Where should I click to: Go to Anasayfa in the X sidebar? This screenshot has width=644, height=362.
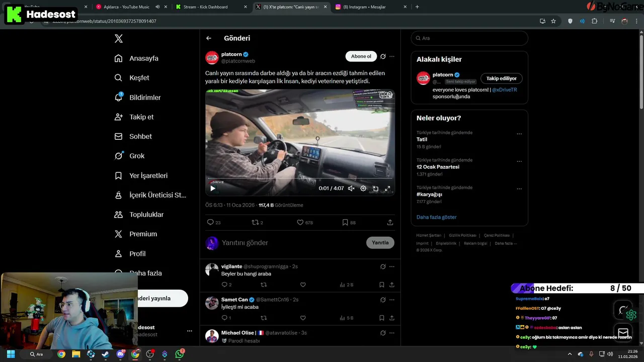(136, 58)
